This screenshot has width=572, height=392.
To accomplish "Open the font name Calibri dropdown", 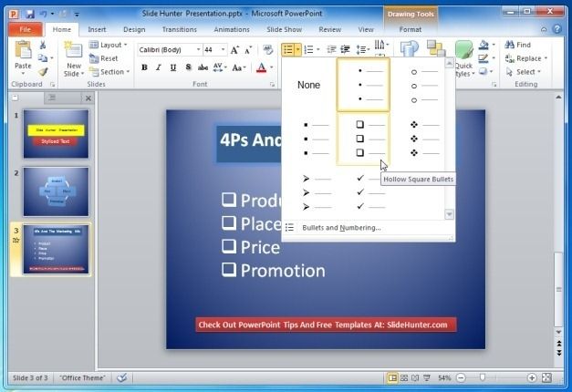I will tap(199, 49).
